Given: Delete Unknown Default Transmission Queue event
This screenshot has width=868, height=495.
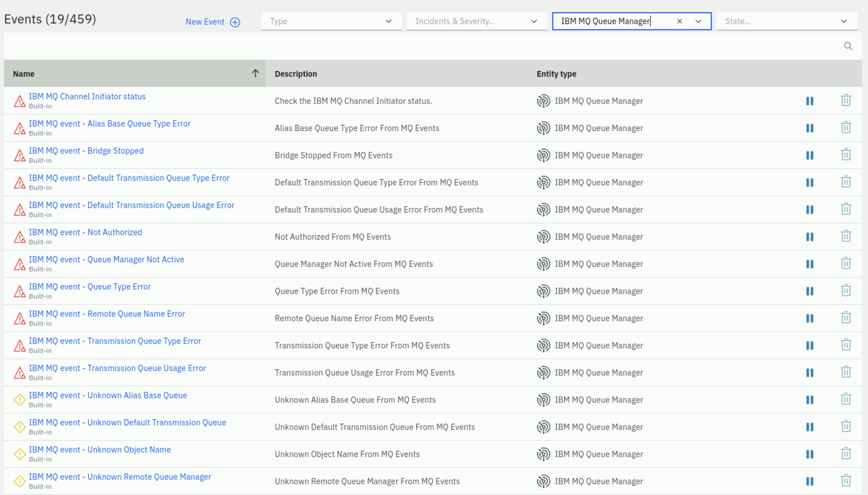Looking at the screenshot, I should (846, 426).
